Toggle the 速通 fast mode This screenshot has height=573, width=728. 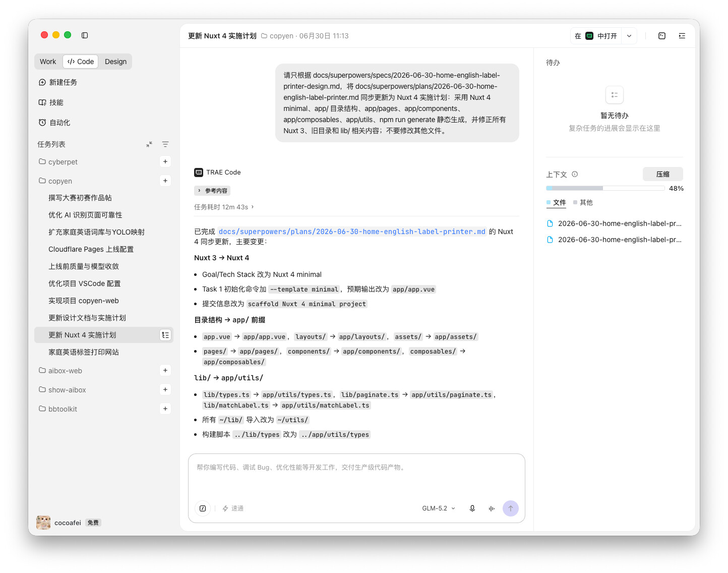233,508
